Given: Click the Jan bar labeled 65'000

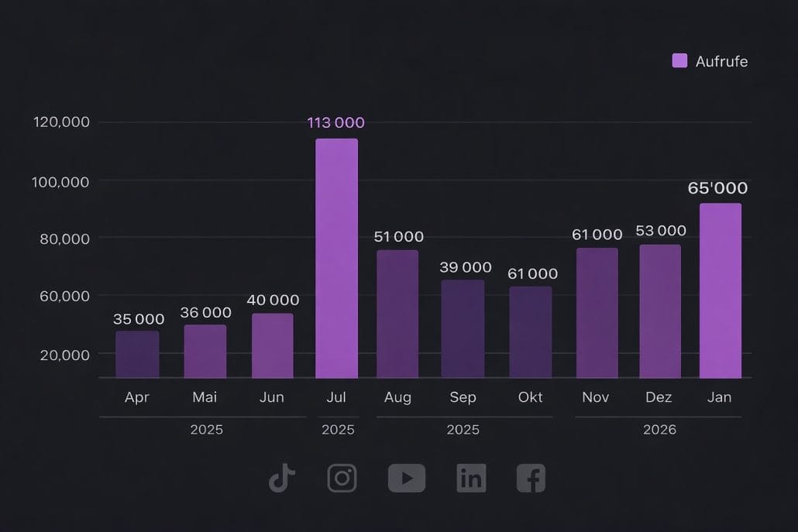Looking at the screenshot, I should coord(720,290).
